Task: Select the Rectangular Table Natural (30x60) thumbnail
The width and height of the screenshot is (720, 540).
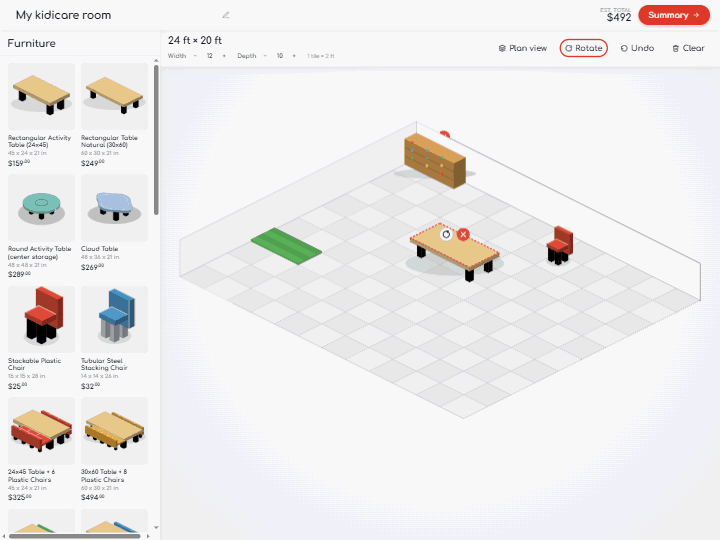Action: [114, 96]
